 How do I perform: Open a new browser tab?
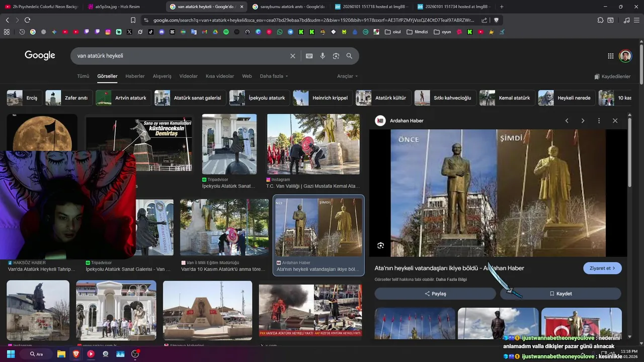[x=502, y=7]
